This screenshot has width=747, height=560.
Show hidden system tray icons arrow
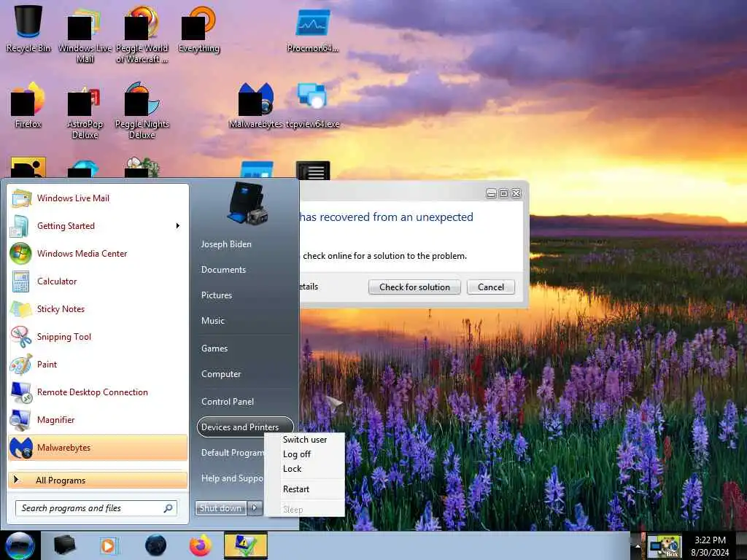coord(638,545)
